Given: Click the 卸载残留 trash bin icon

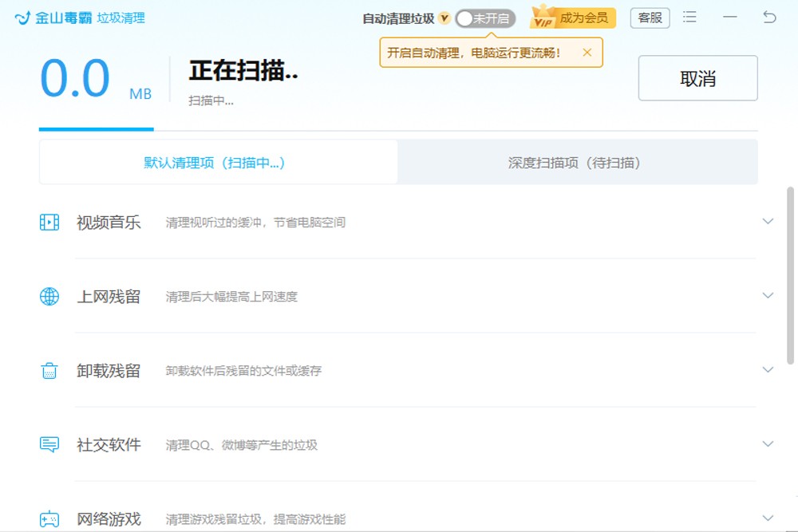Looking at the screenshot, I should pos(49,370).
